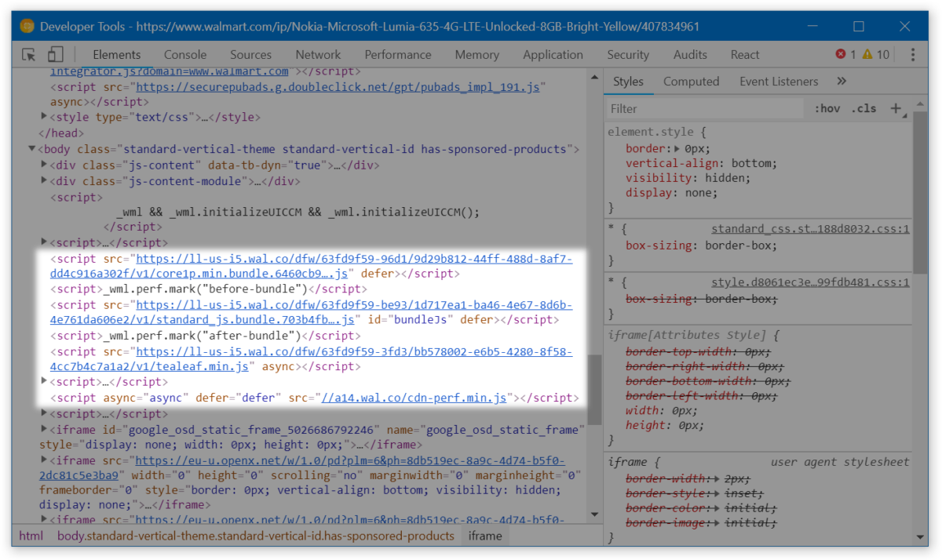The width and height of the screenshot is (942, 560).
Task: Open the DevTools three-dot menu
Action: 913,54
